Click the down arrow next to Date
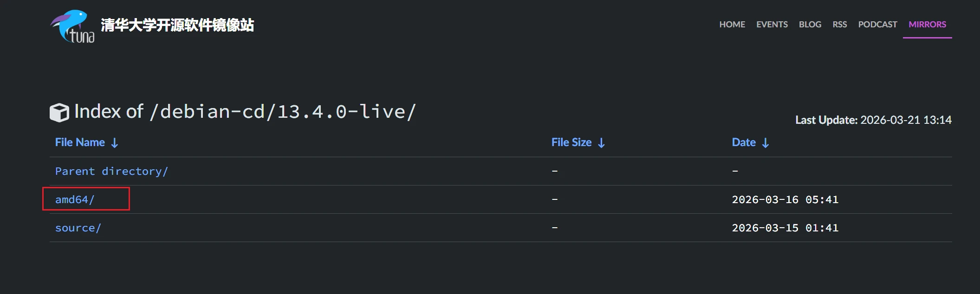The image size is (980, 294). click(x=766, y=143)
